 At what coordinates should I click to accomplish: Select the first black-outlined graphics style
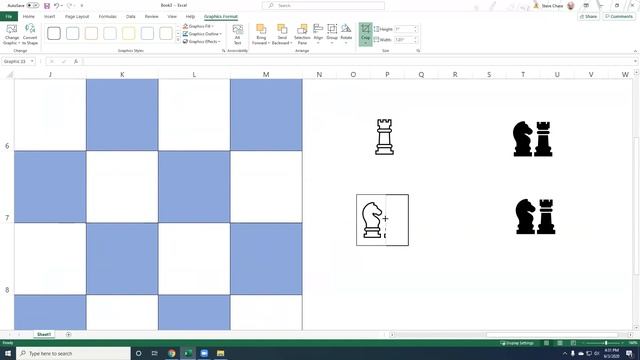coord(54,33)
